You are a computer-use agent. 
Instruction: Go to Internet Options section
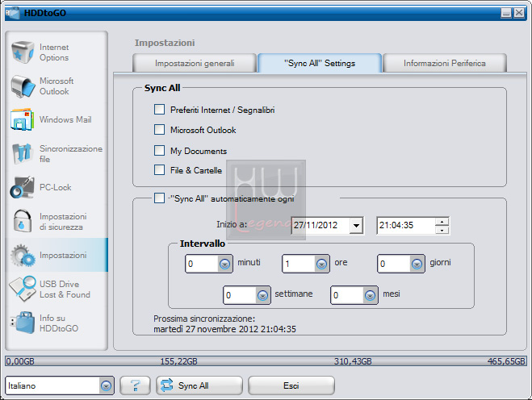57,52
